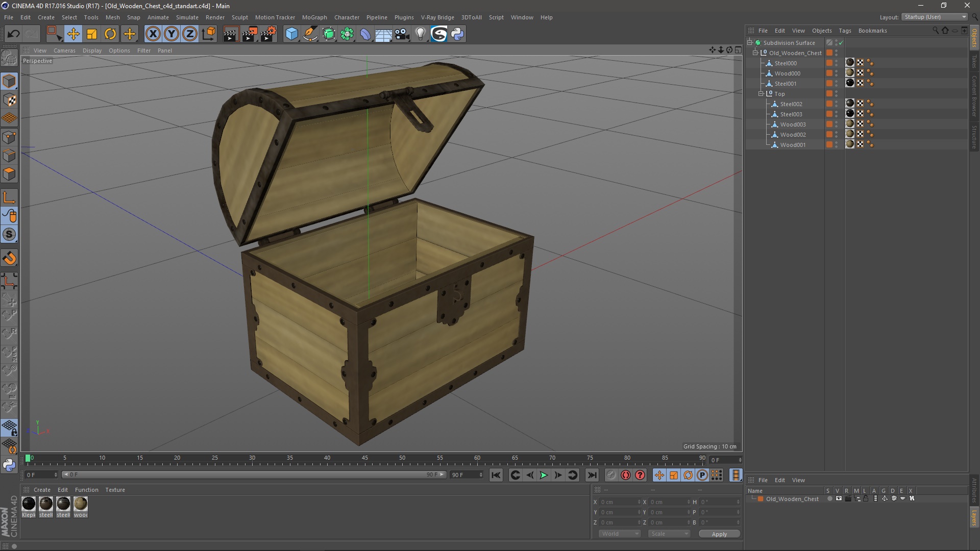Toggle the Workplane lock icon

tap(9, 428)
